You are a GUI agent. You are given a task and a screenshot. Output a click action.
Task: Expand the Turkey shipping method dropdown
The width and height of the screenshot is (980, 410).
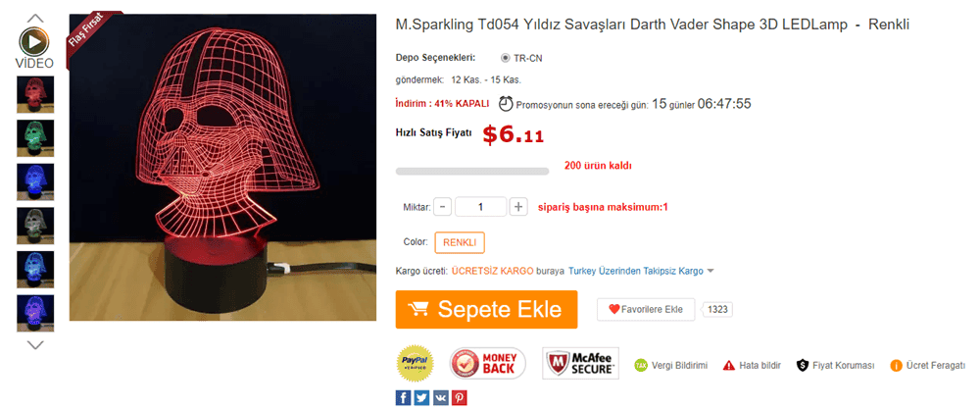tap(710, 271)
